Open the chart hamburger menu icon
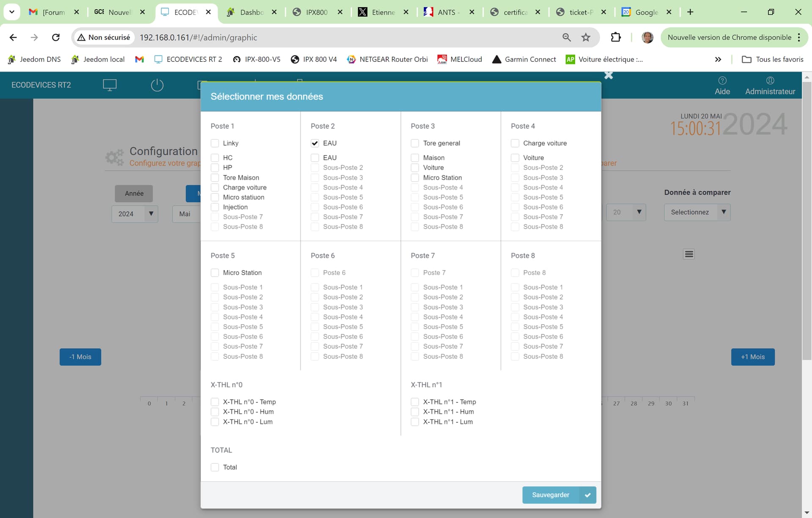812x518 pixels. 689,254
